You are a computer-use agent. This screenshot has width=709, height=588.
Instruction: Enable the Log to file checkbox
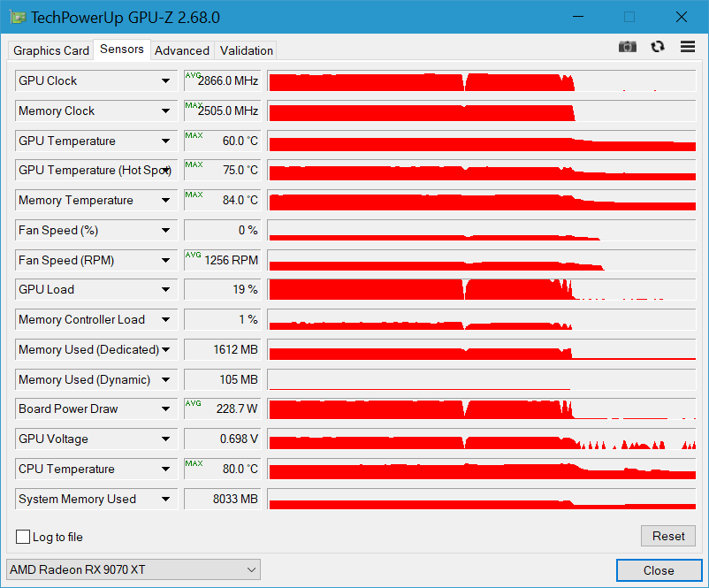click(23, 537)
